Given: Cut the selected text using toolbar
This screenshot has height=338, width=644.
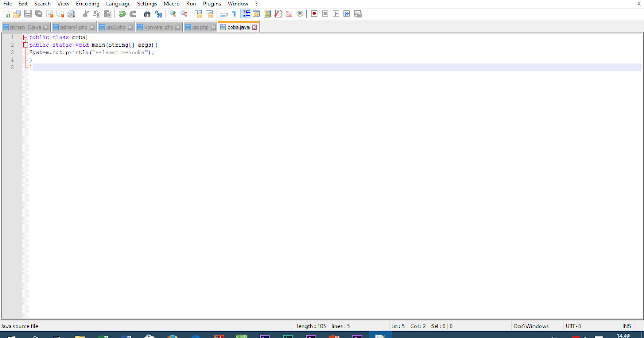Looking at the screenshot, I should [85, 13].
